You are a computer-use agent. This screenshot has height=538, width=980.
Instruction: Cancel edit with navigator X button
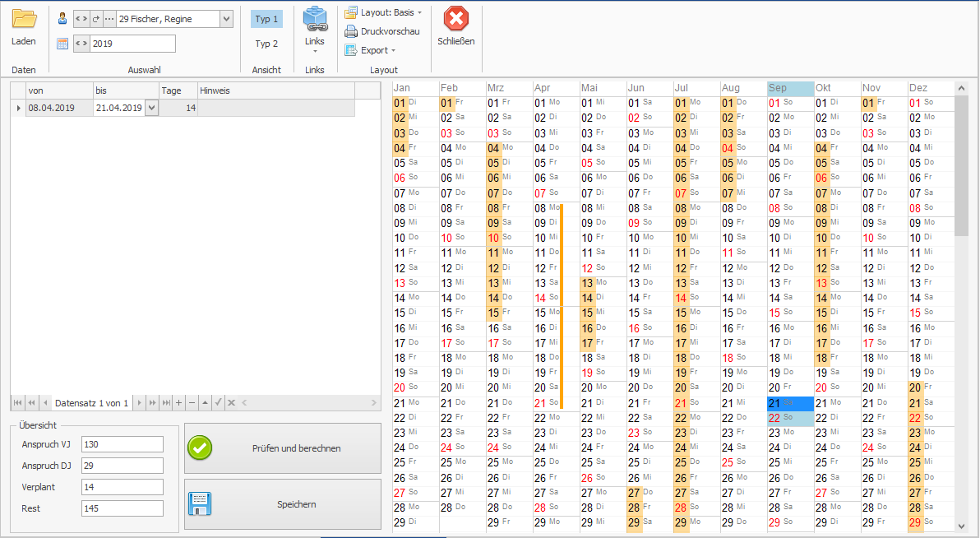point(231,403)
